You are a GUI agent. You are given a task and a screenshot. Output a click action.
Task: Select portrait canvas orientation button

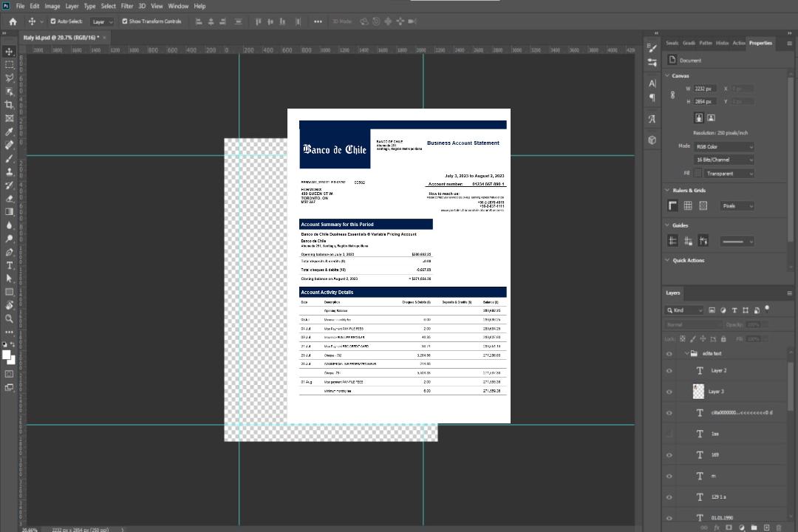point(699,118)
